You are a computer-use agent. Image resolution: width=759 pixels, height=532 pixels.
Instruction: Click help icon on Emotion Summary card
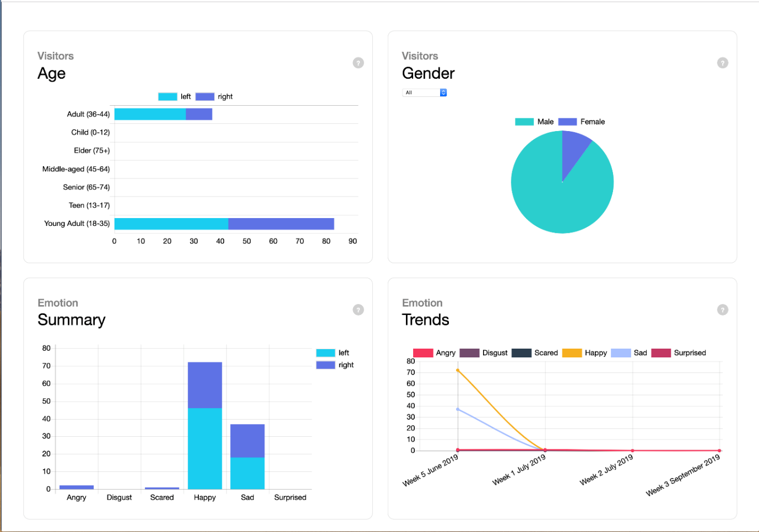[358, 310]
